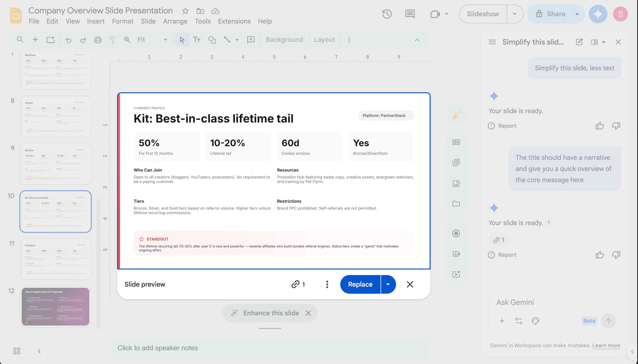This screenshot has width=638, height=364.
Task: Open meeting camera dropdown arrow
Action: coord(446,14)
